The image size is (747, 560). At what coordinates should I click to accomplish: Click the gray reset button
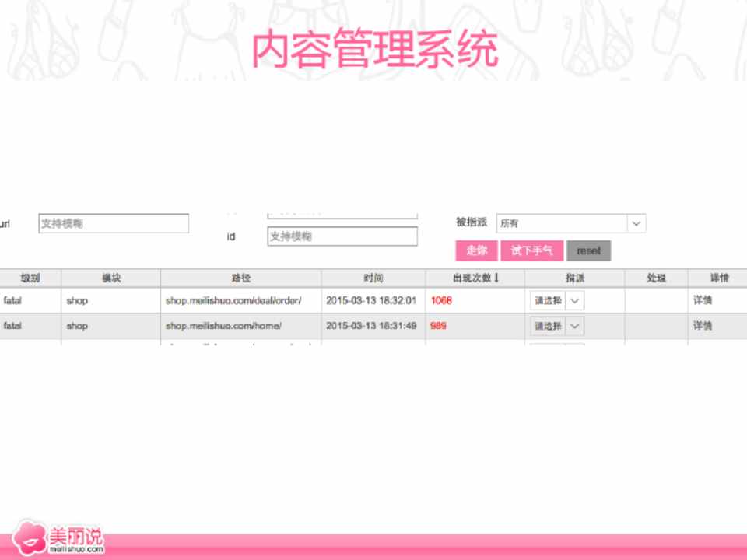click(x=588, y=250)
